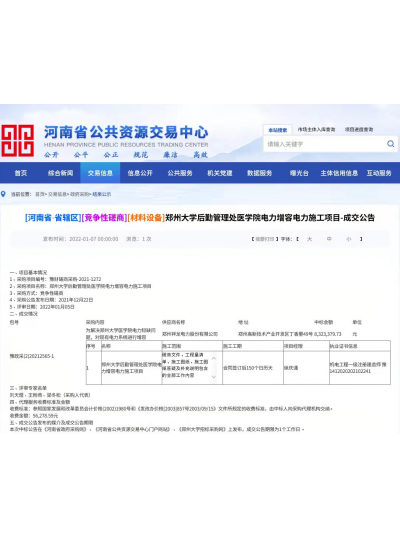Open the 曝光台 navigation item
This screenshot has width=400, height=540.
299,173
